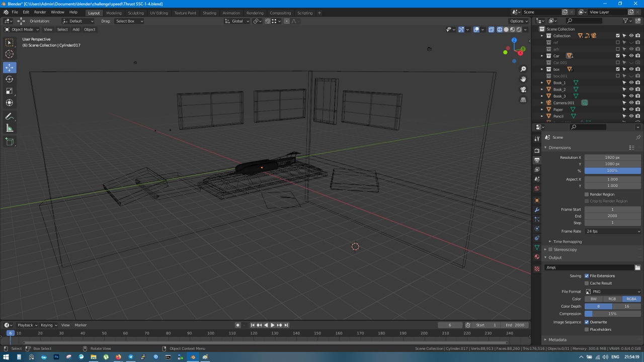
Task: Expand the Time Remapping section
Action: click(x=568, y=242)
